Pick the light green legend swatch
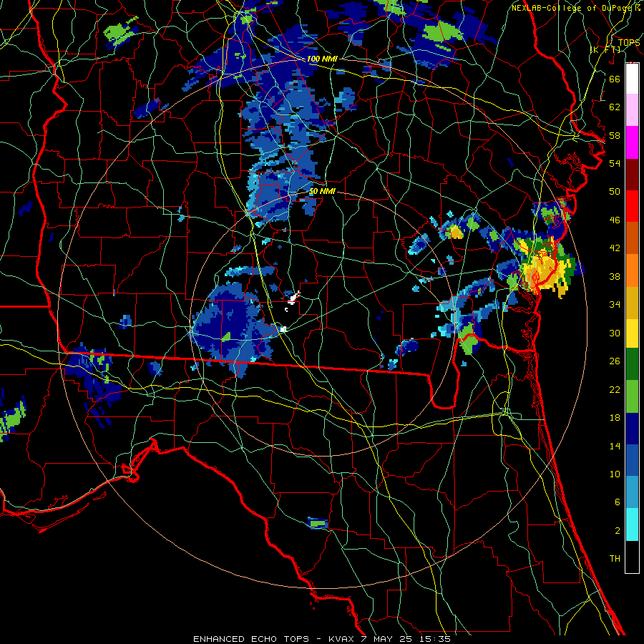The height and width of the screenshot is (644, 644). pyautogui.click(x=632, y=396)
